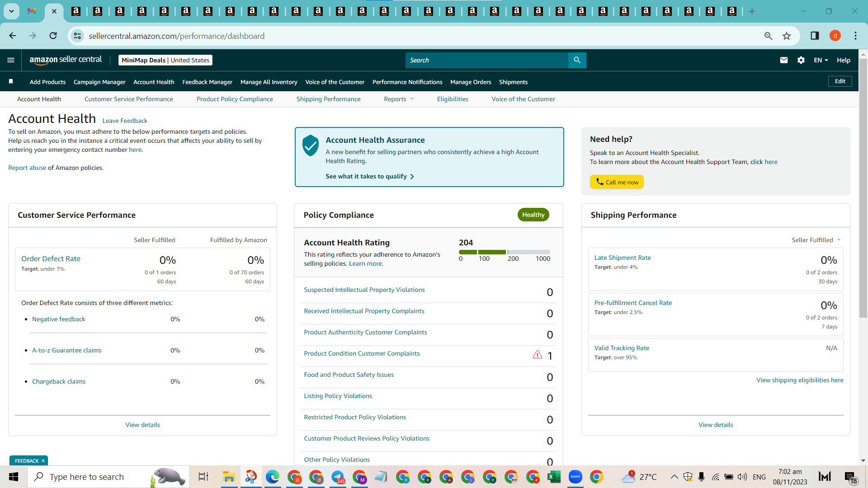This screenshot has width=868, height=488.
Task: Click the Leave Feedback link
Action: tap(125, 121)
